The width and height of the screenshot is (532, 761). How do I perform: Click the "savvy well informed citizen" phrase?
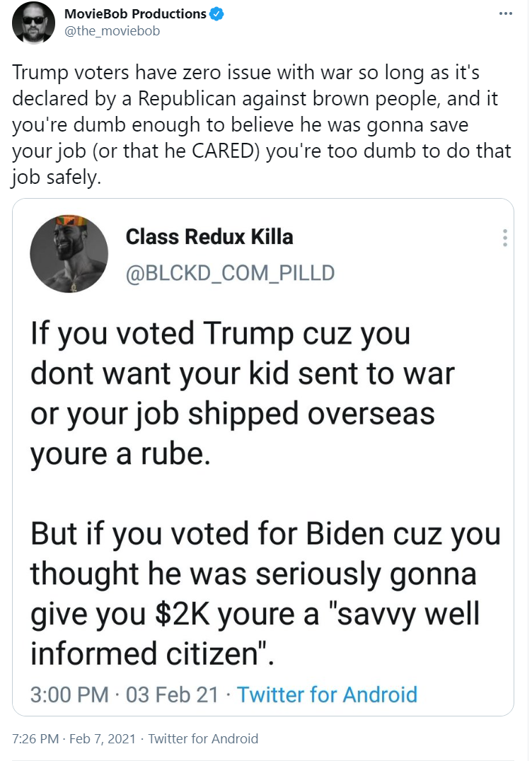point(255,634)
